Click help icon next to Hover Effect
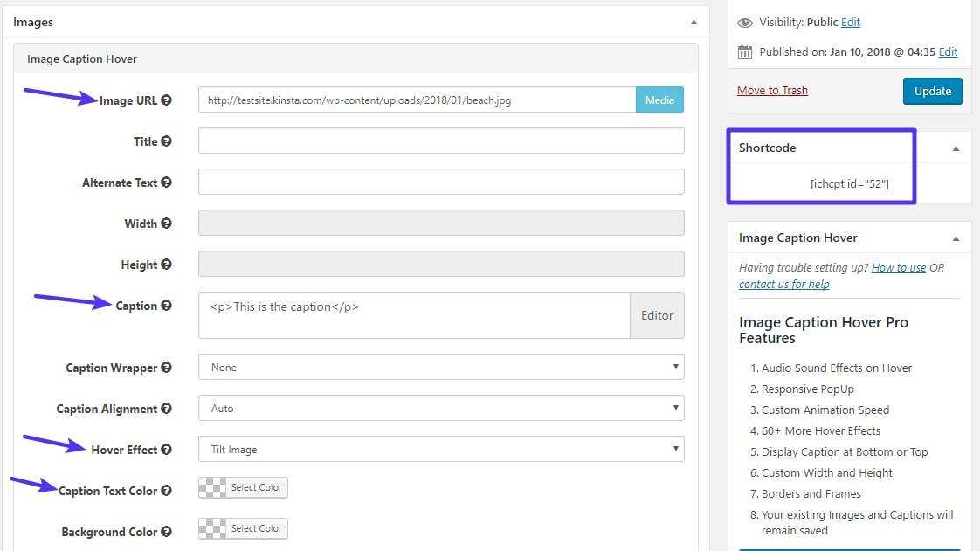Viewport: 980px width, 551px height. coord(166,450)
